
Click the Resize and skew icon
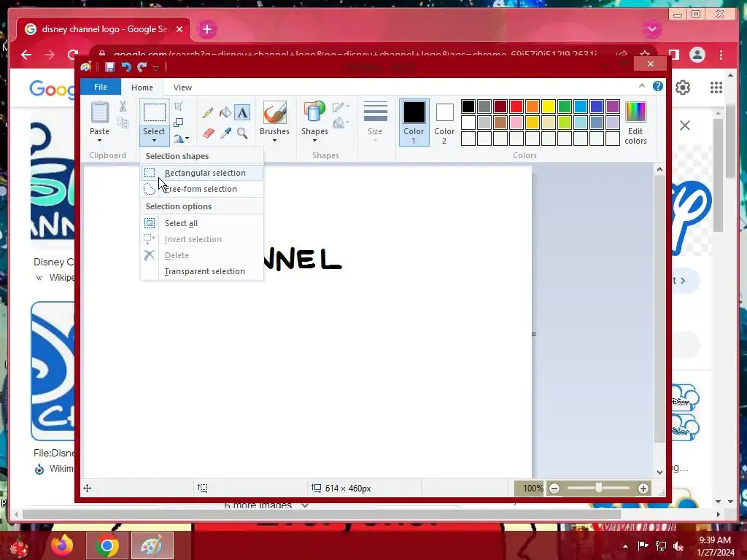click(x=178, y=122)
